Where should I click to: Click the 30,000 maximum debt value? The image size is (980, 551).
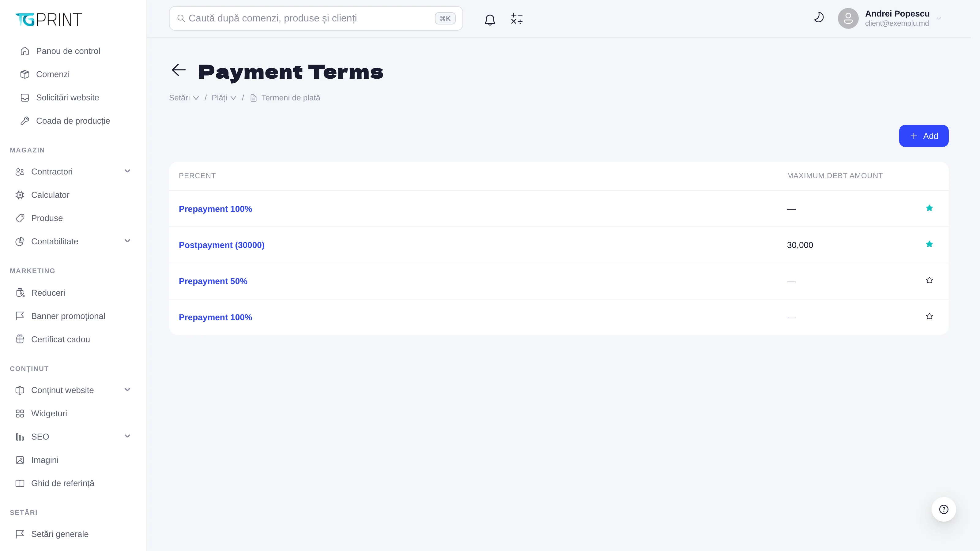[x=800, y=245]
